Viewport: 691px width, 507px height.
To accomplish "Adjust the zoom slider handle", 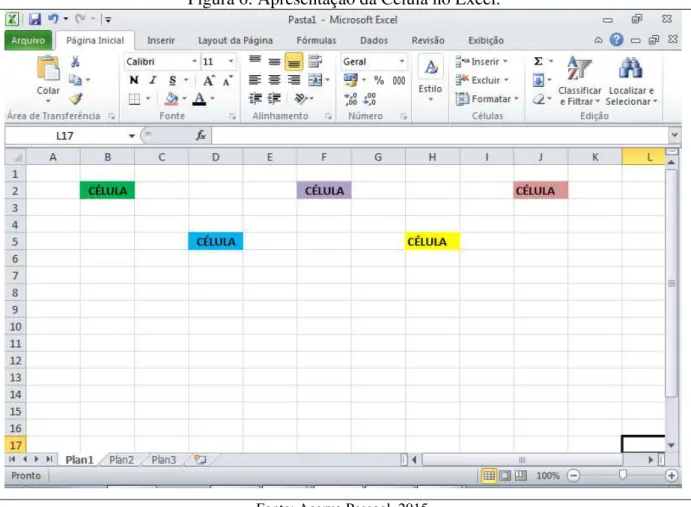I will tap(622, 475).
